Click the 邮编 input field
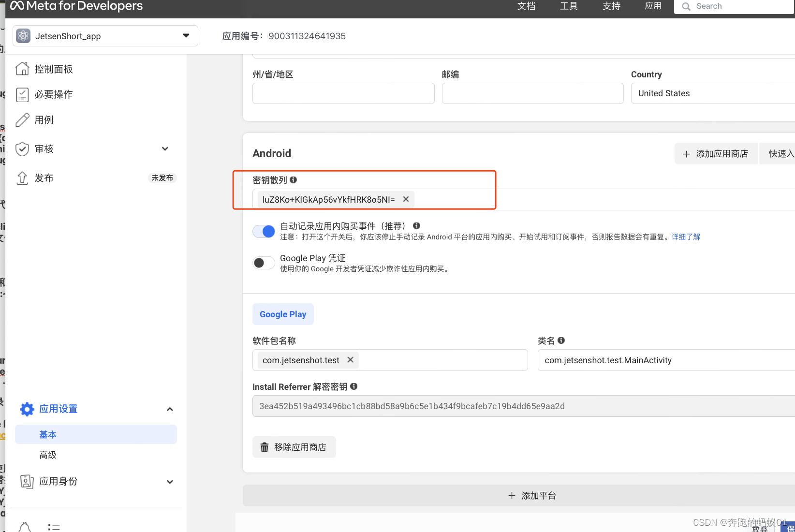Screen dimensions: 795x532 click(x=533, y=93)
